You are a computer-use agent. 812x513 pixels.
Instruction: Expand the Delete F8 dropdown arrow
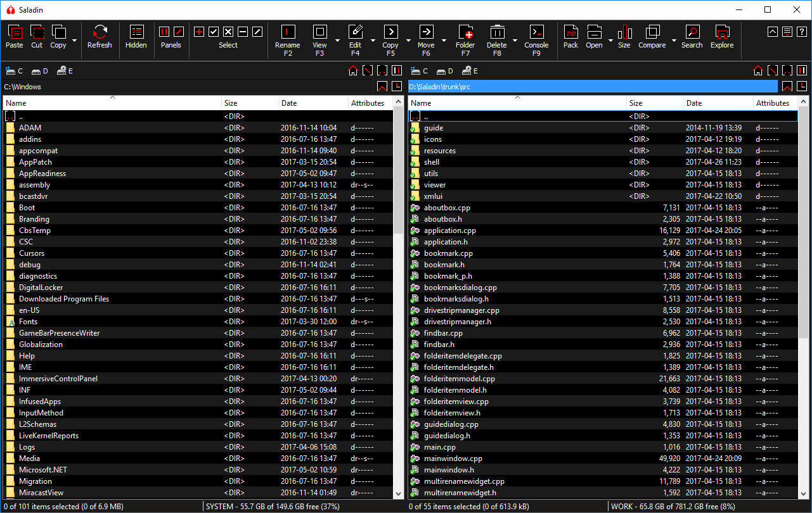(x=515, y=40)
